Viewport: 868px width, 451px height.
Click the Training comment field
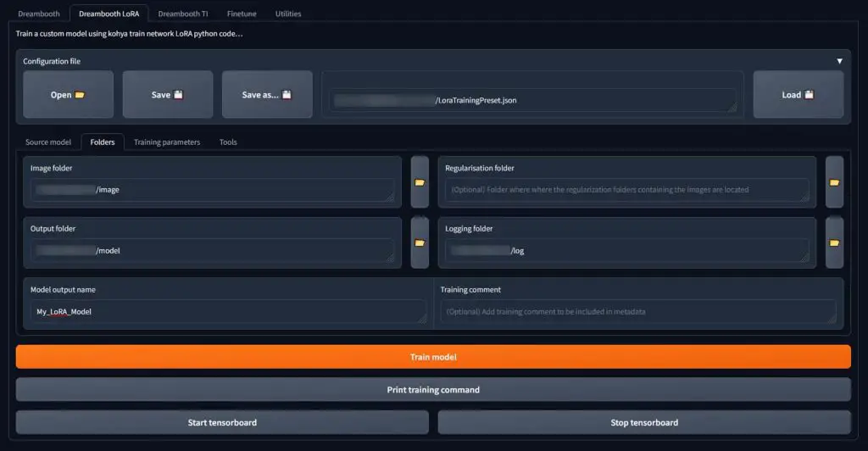pyautogui.click(x=638, y=312)
